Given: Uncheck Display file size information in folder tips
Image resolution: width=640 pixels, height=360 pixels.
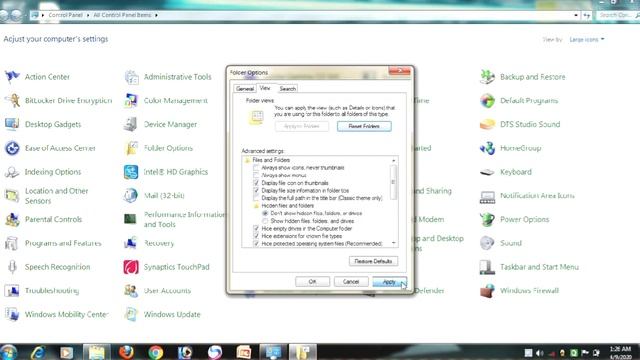Looking at the screenshot, I should click(256, 191).
